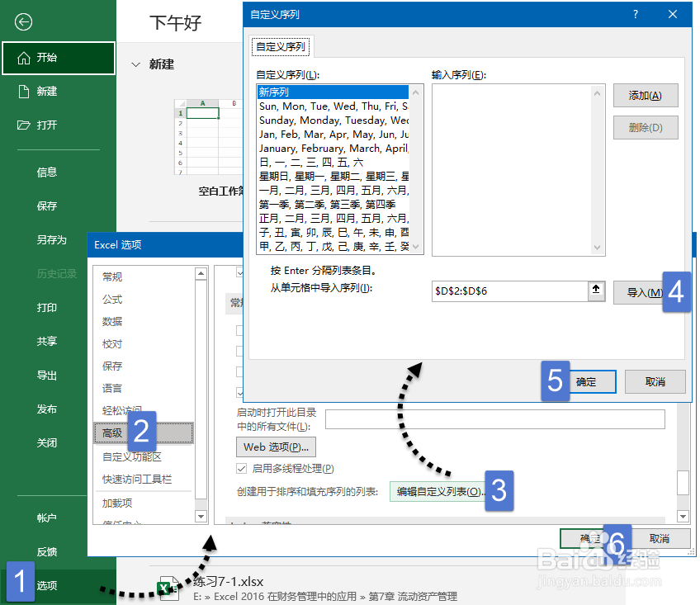Click the back arrow in the backstage sidebar
700x605 pixels.
(x=23, y=21)
